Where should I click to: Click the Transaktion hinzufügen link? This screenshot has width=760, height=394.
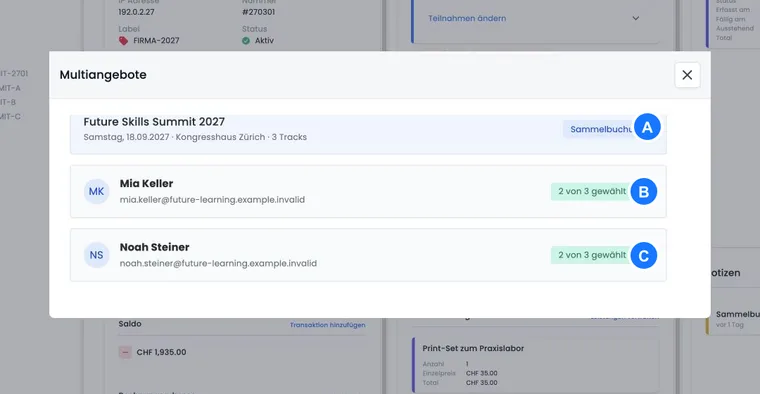[x=328, y=325]
